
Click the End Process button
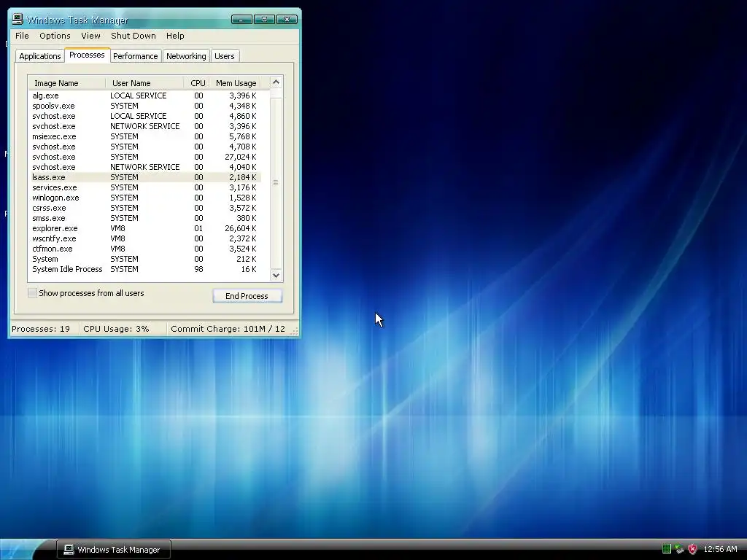(247, 296)
